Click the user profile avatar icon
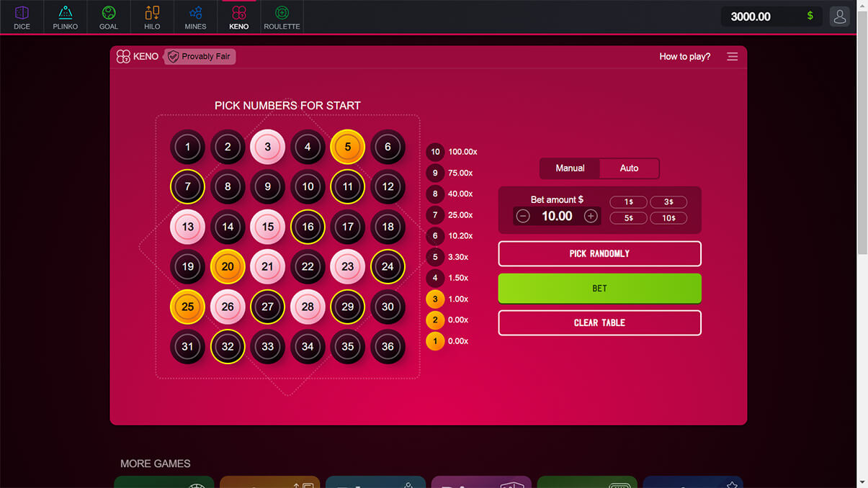The width and height of the screenshot is (868, 488). [839, 17]
